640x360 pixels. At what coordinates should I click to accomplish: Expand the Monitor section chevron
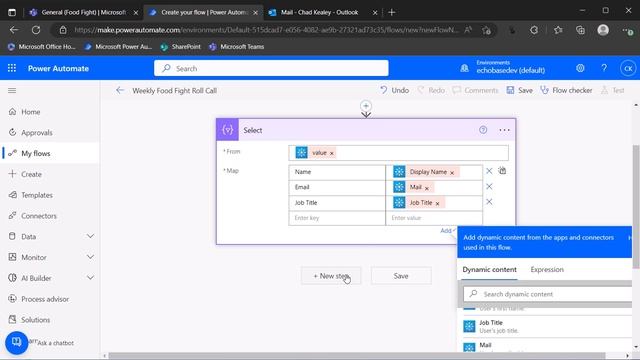click(90, 257)
